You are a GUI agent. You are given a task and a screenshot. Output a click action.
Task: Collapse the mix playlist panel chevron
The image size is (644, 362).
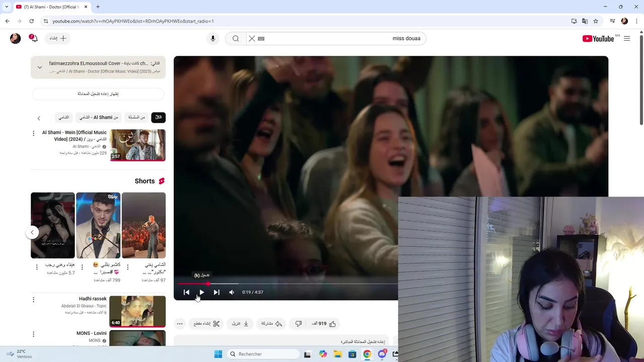pyautogui.click(x=40, y=67)
